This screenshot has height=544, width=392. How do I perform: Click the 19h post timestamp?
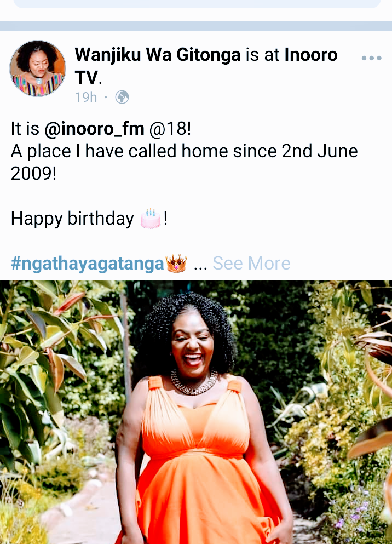pyautogui.click(x=86, y=97)
